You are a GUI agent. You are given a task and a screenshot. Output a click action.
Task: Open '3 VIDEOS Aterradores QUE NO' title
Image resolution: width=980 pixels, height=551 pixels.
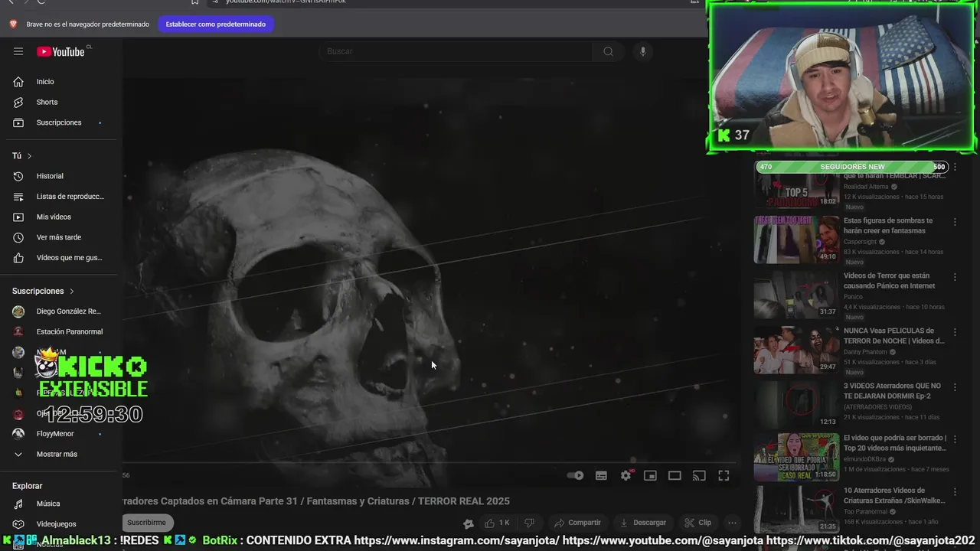click(892, 391)
